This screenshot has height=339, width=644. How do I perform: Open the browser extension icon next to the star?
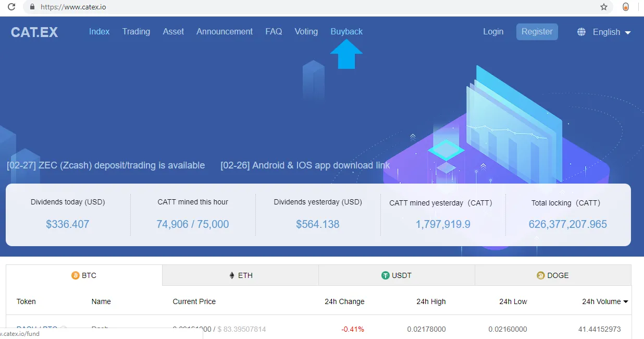point(626,7)
